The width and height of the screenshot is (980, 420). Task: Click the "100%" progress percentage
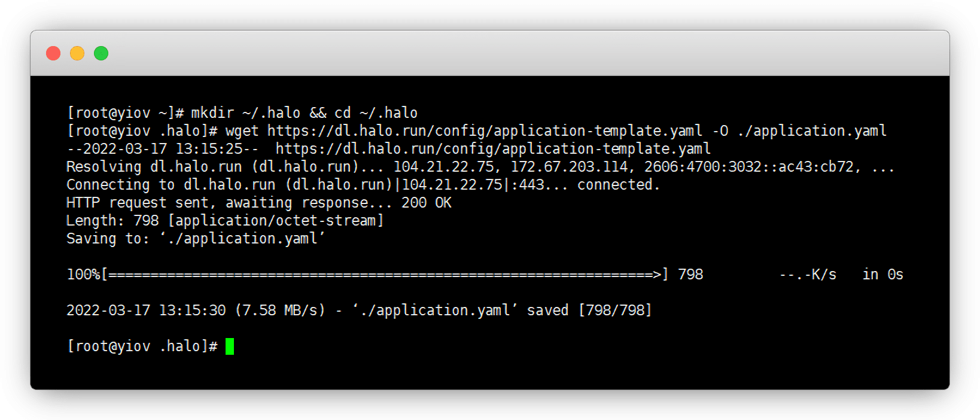pyautogui.click(x=83, y=275)
